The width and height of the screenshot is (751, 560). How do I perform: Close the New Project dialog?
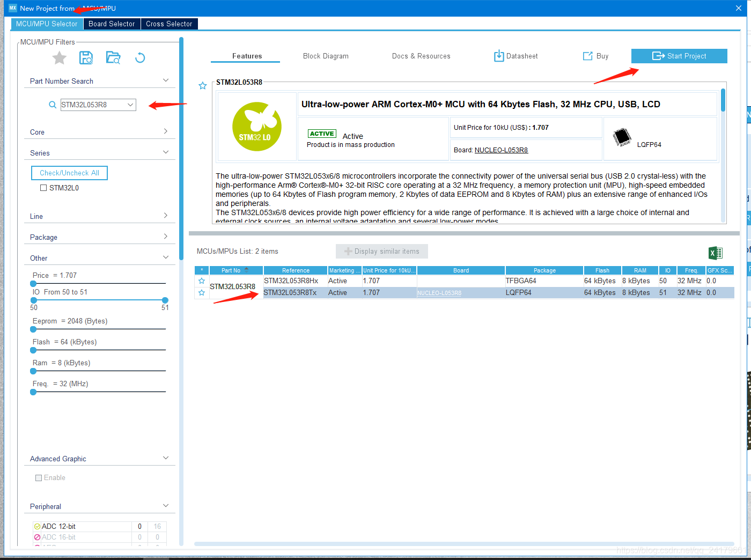739,8
